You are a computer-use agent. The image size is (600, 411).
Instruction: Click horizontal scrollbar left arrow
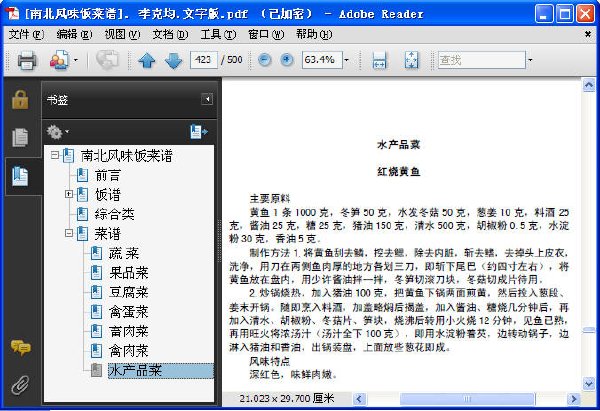point(359,399)
